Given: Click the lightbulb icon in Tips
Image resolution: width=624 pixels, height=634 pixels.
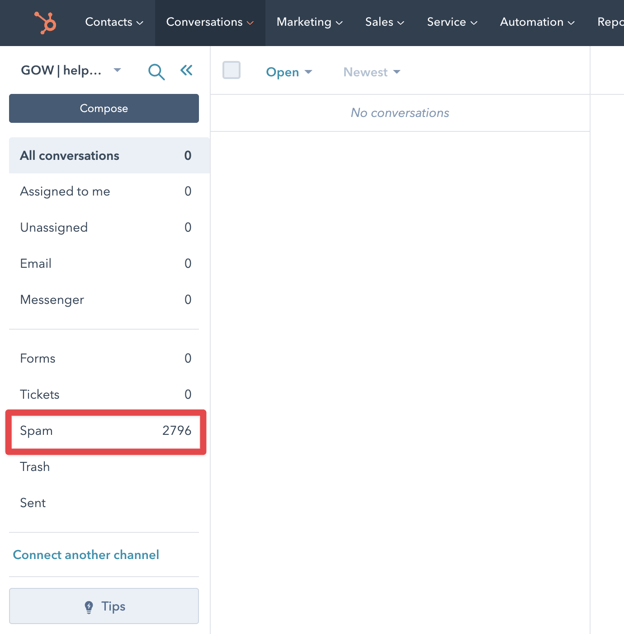Looking at the screenshot, I should (89, 607).
